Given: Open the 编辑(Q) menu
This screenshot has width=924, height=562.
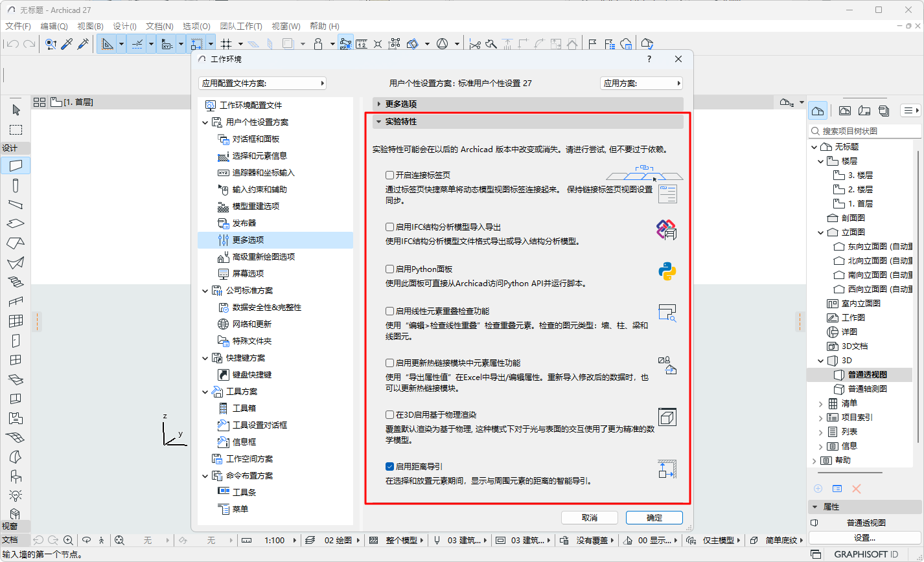Looking at the screenshot, I should click(x=54, y=27).
